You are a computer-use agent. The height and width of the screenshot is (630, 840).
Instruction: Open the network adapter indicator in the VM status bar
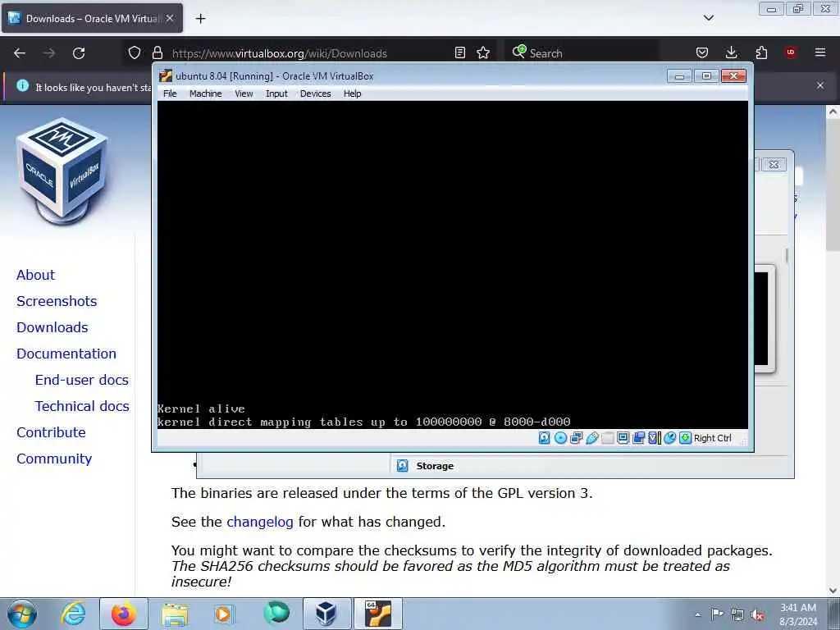tap(577, 438)
